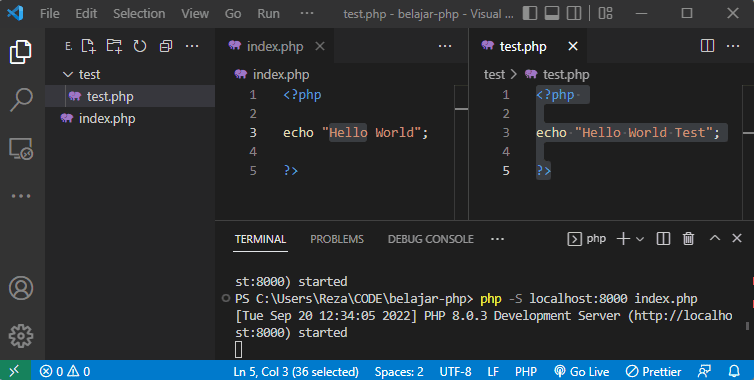Open more actions for test.php editor group
This screenshot has width=754, height=380.
pos(733,46)
